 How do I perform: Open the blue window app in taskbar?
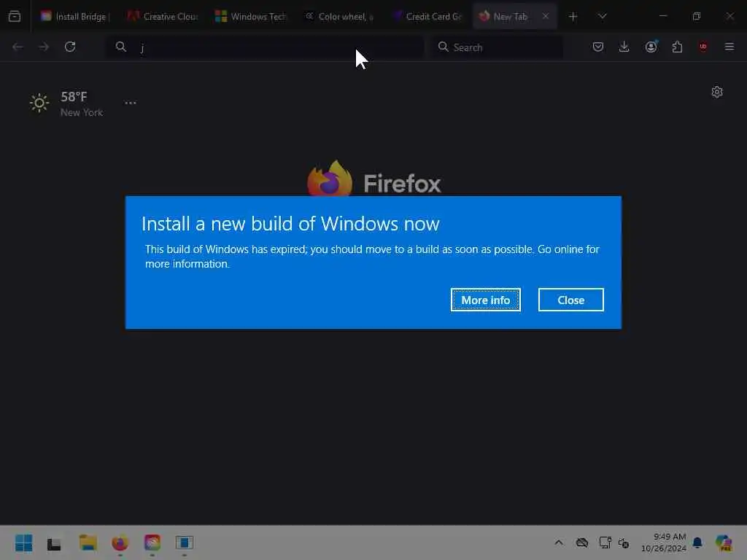(185, 542)
